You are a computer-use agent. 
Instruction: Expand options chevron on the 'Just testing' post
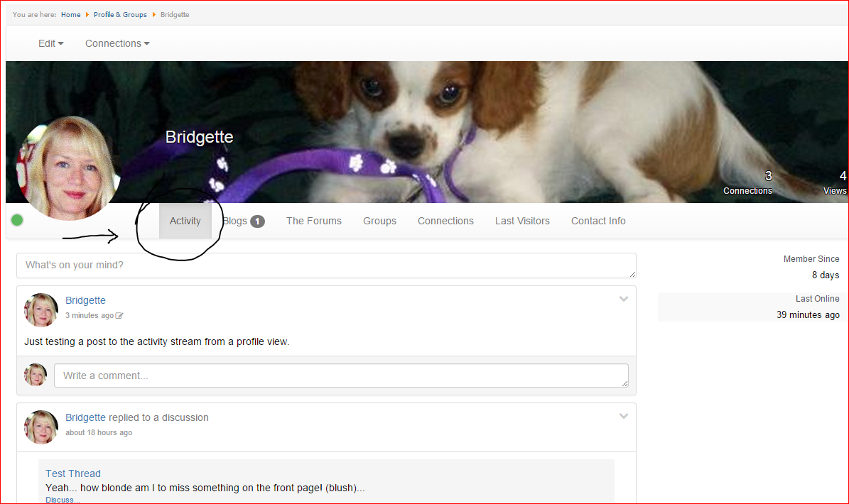624,299
